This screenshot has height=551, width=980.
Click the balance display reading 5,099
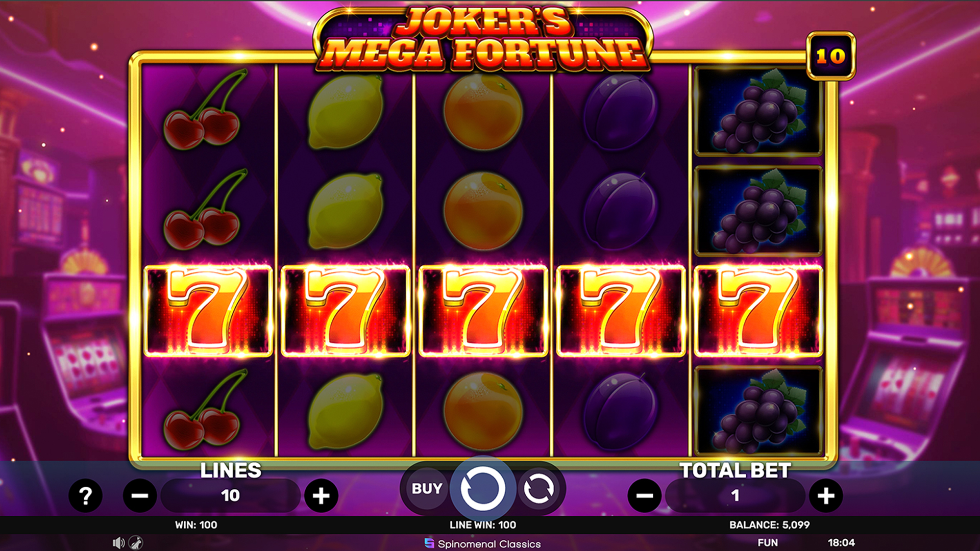[769, 524]
